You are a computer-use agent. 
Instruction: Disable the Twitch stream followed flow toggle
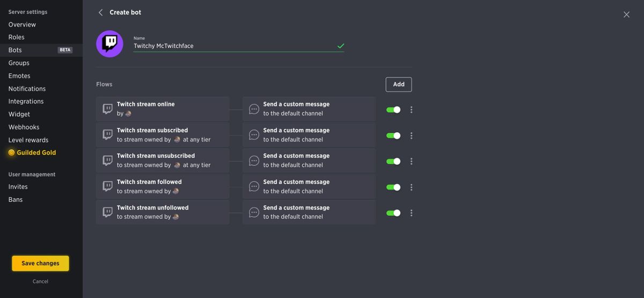[393, 187]
